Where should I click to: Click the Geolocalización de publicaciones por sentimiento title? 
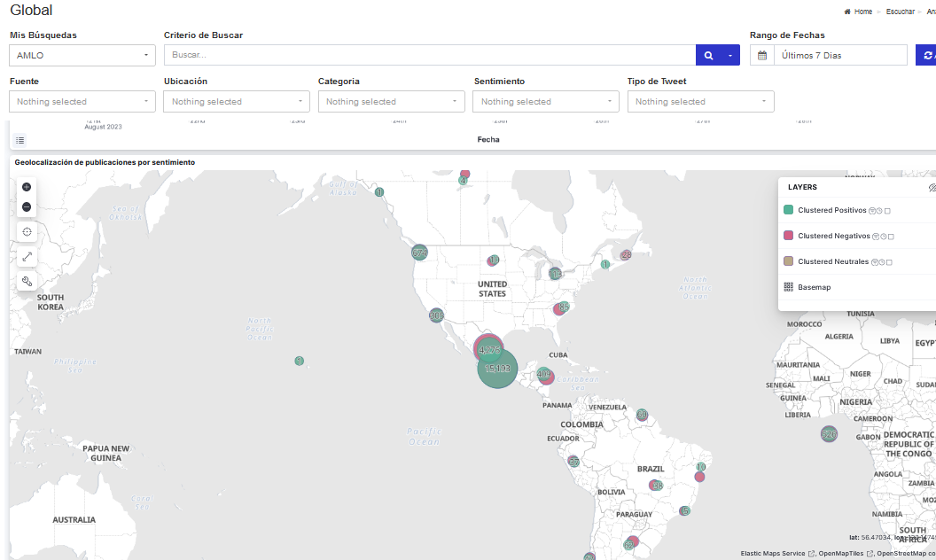pos(105,162)
